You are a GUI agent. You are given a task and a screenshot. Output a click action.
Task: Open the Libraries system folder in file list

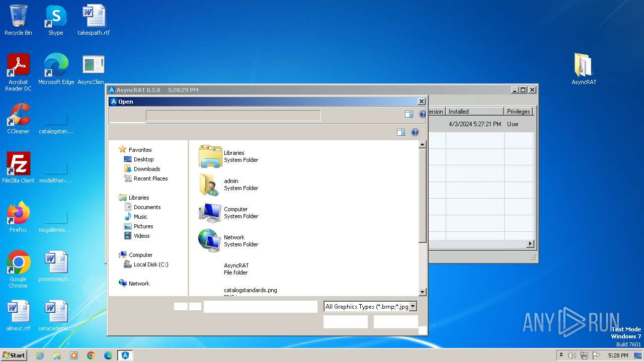229,156
